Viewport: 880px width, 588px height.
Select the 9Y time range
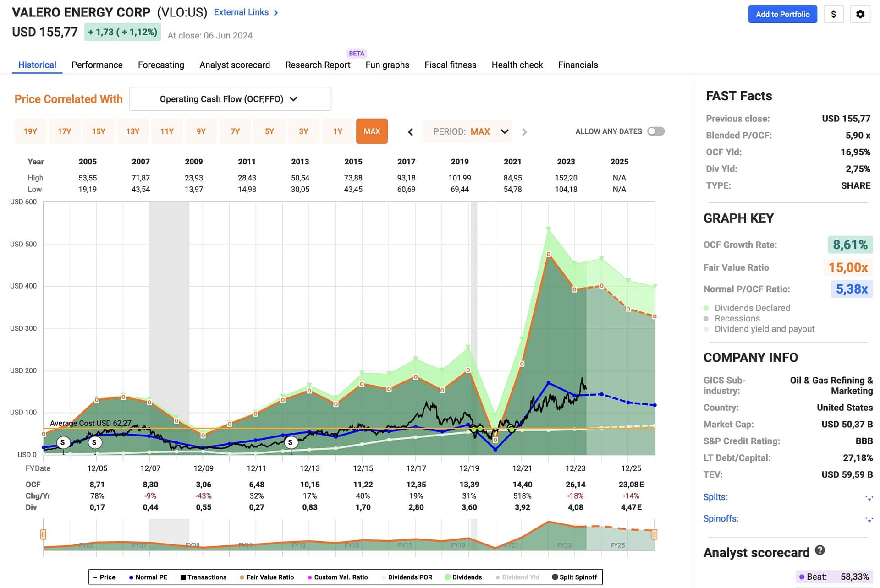pyautogui.click(x=201, y=131)
